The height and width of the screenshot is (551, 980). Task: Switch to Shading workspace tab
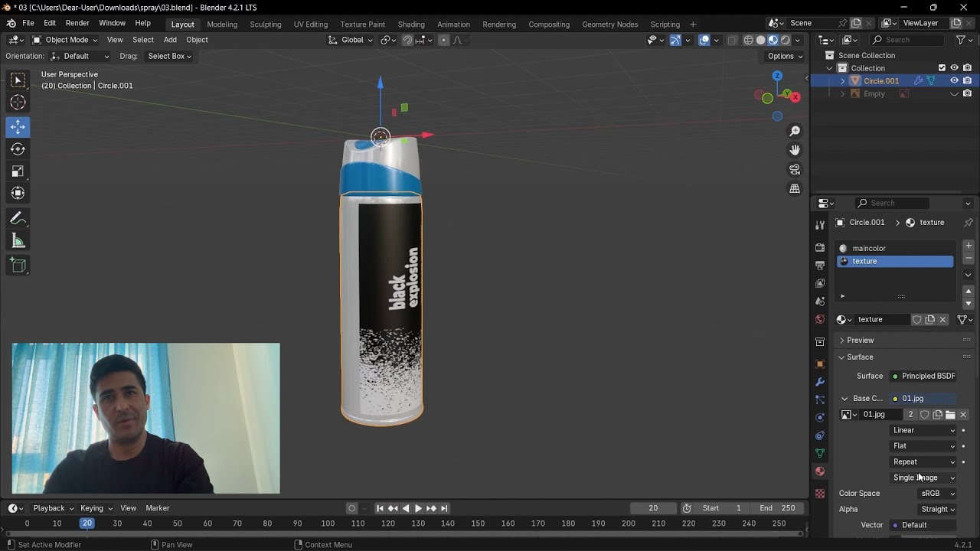tap(411, 24)
